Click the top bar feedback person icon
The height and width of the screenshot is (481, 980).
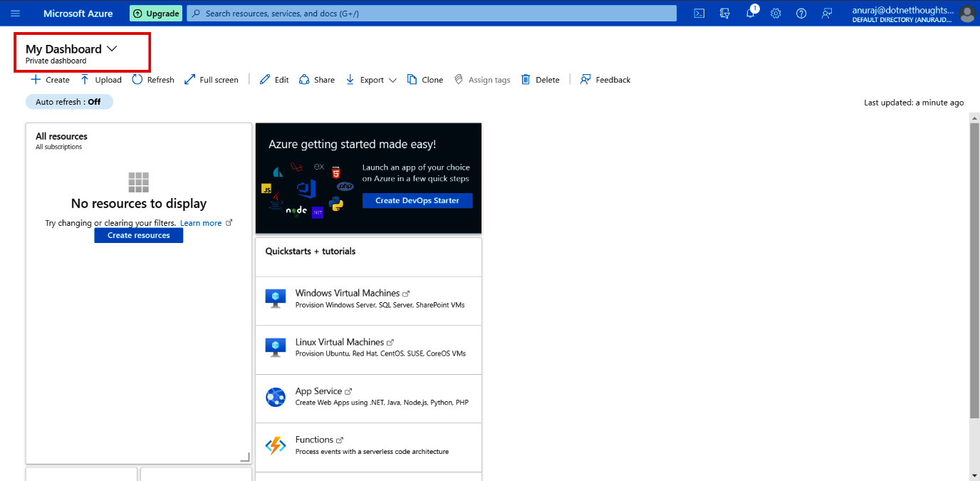pyautogui.click(x=827, y=14)
